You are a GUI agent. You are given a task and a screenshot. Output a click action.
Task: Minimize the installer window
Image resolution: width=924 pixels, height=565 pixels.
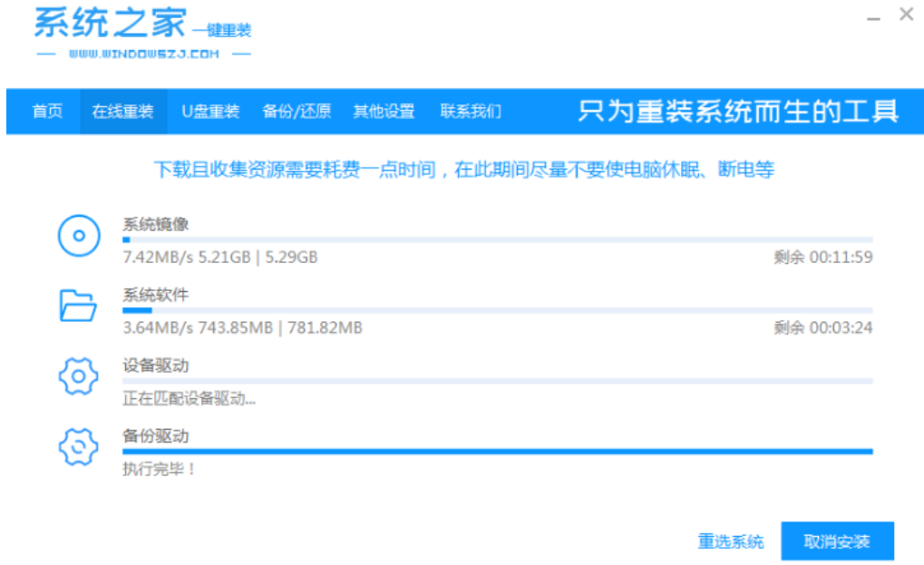pyautogui.click(x=873, y=19)
